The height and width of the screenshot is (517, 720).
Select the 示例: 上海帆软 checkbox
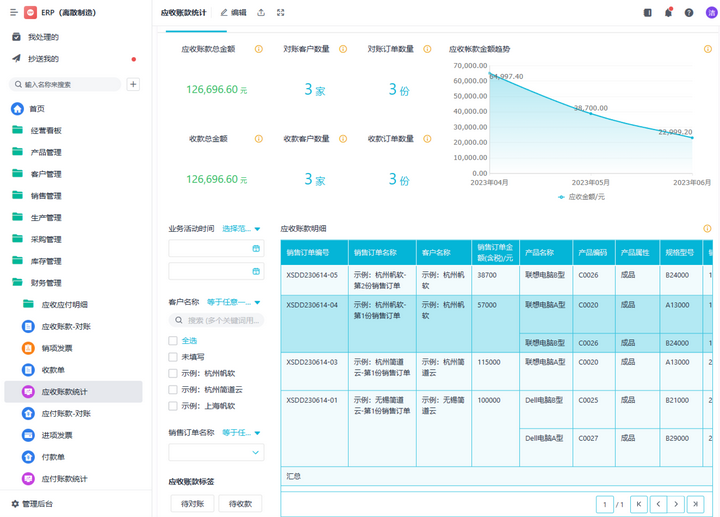coord(173,406)
